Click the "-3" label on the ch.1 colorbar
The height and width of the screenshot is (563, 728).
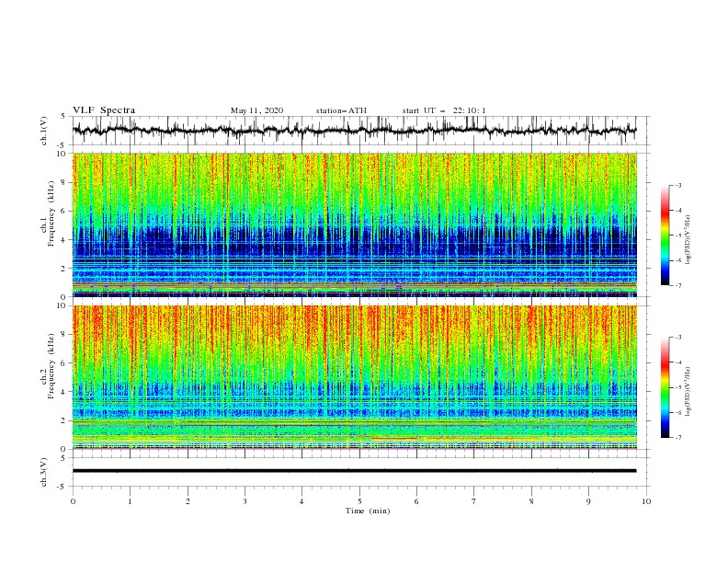point(677,185)
